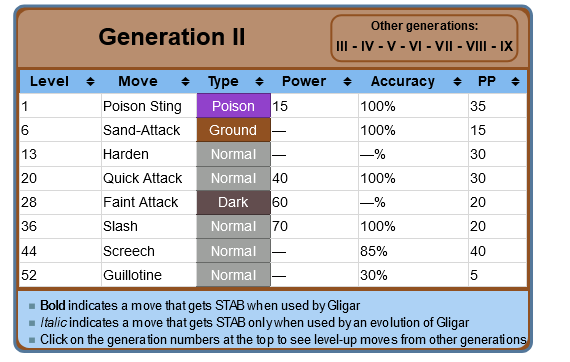Click the Dark type cell

(233, 202)
